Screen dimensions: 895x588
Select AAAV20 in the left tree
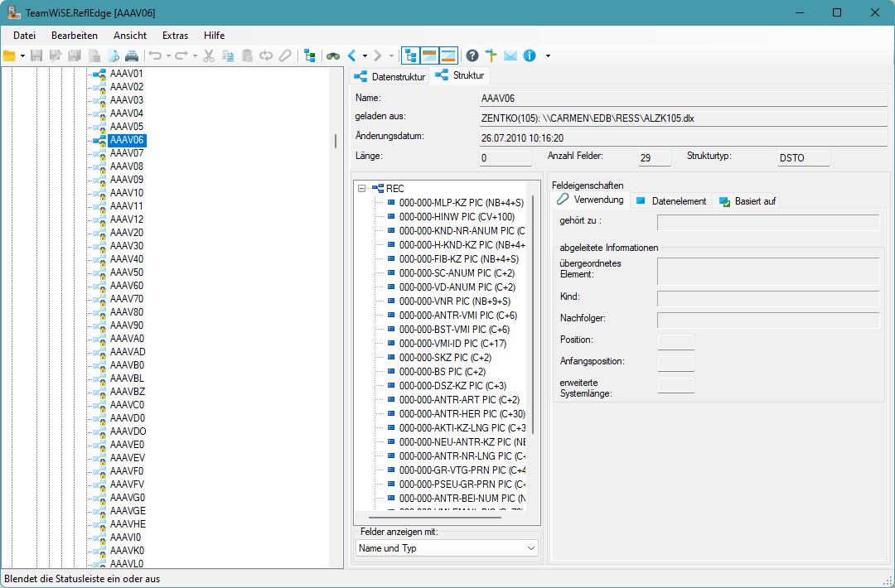pyautogui.click(x=127, y=233)
